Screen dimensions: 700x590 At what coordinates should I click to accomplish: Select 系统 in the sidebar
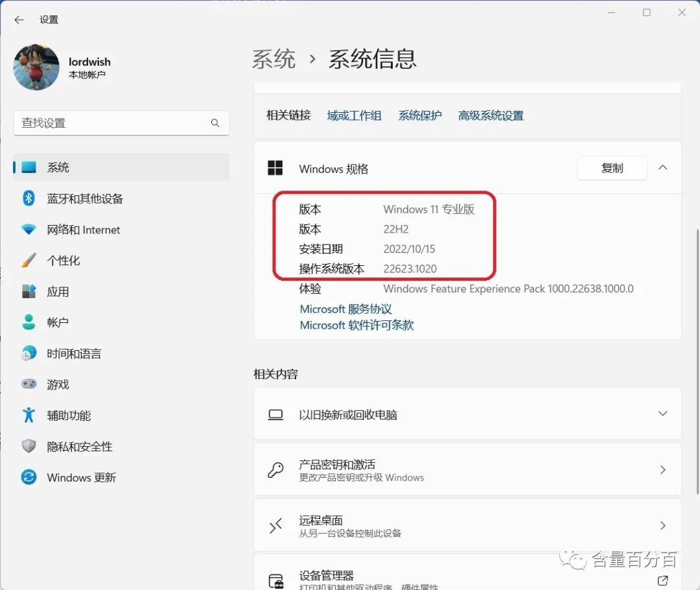click(121, 167)
